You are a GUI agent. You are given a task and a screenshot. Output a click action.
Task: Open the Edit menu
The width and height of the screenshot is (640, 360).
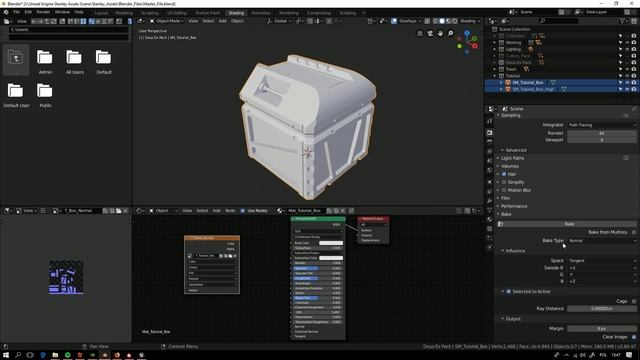28,12
